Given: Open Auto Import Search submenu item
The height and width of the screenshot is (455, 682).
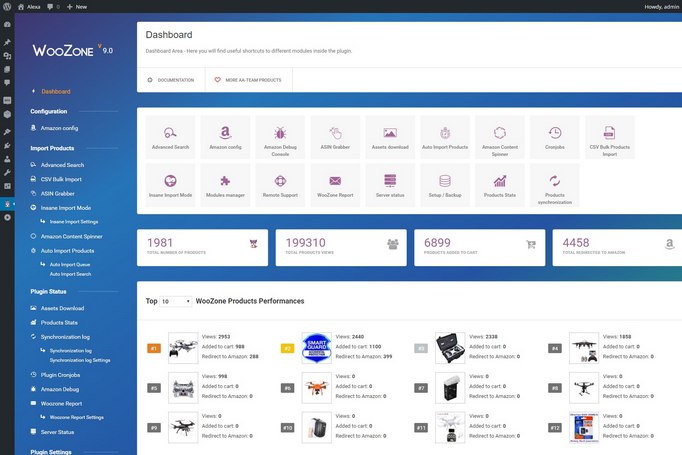Looking at the screenshot, I should pos(70,274).
